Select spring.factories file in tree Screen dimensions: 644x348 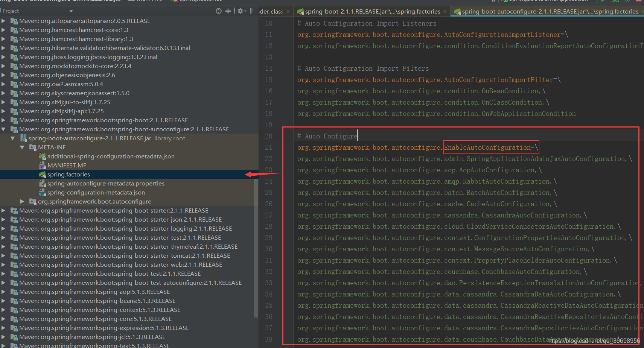[x=69, y=174]
